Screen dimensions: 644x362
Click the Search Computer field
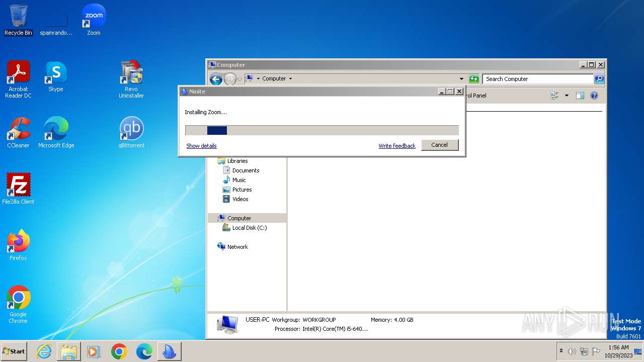pos(538,79)
